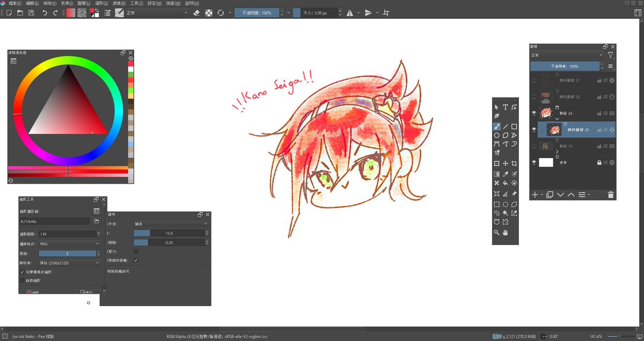The height and width of the screenshot is (341, 644).
Task: Redo the last undone action
Action: click(x=55, y=12)
